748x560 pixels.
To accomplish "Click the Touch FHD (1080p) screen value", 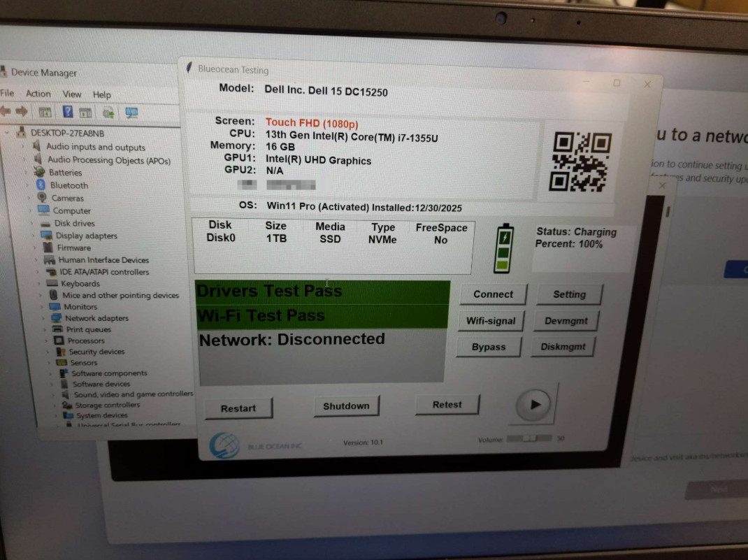I will pyautogui.click(x=312, y=123).
